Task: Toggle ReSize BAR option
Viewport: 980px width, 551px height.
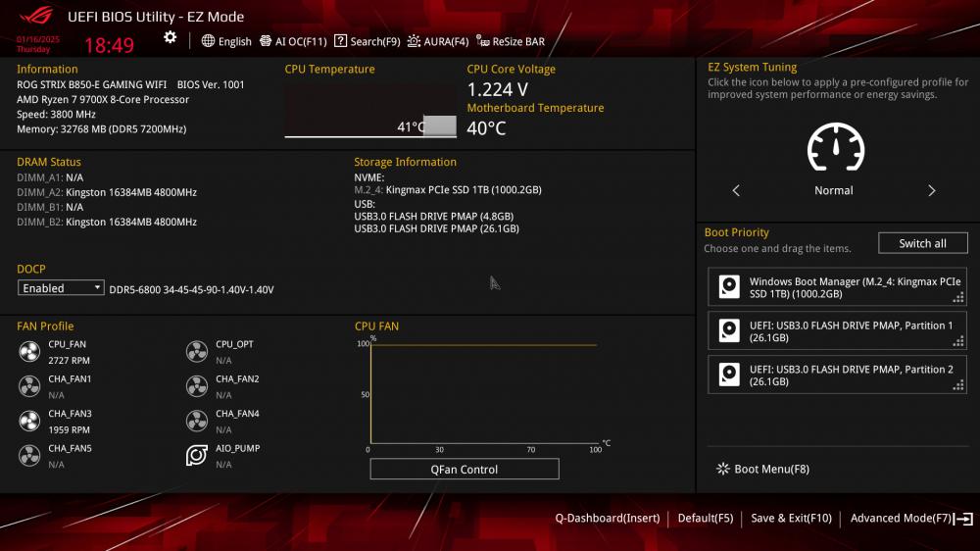Action: pos(510,41)
